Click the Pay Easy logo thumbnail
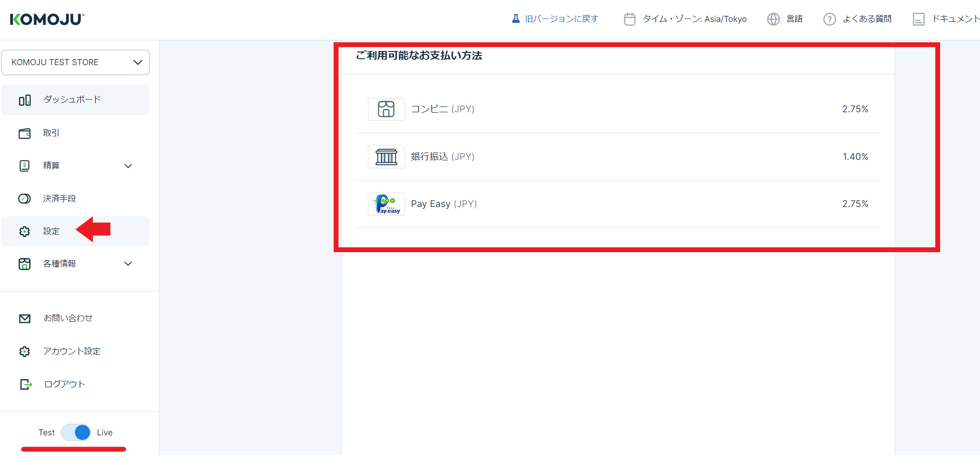This screenshot has height=465, width=980. [386, 204]
